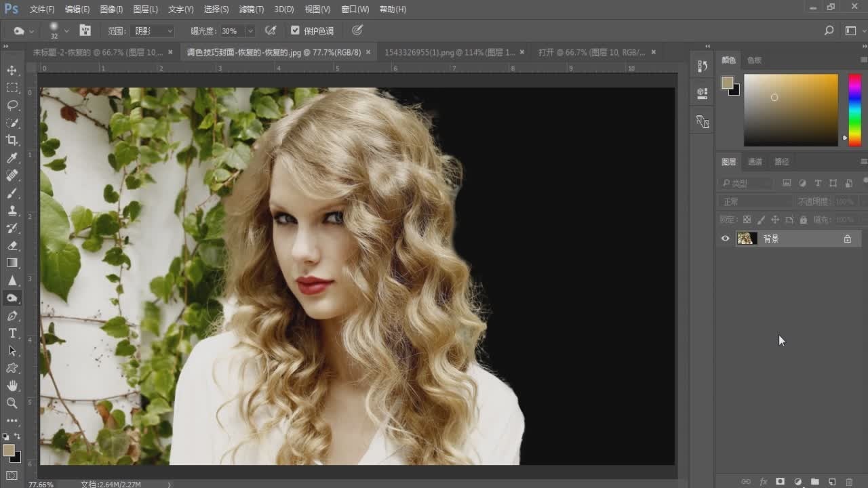Open the layer filter 类型 dropdown
Viewport: 868px width, 488px height.
point(746,183)
